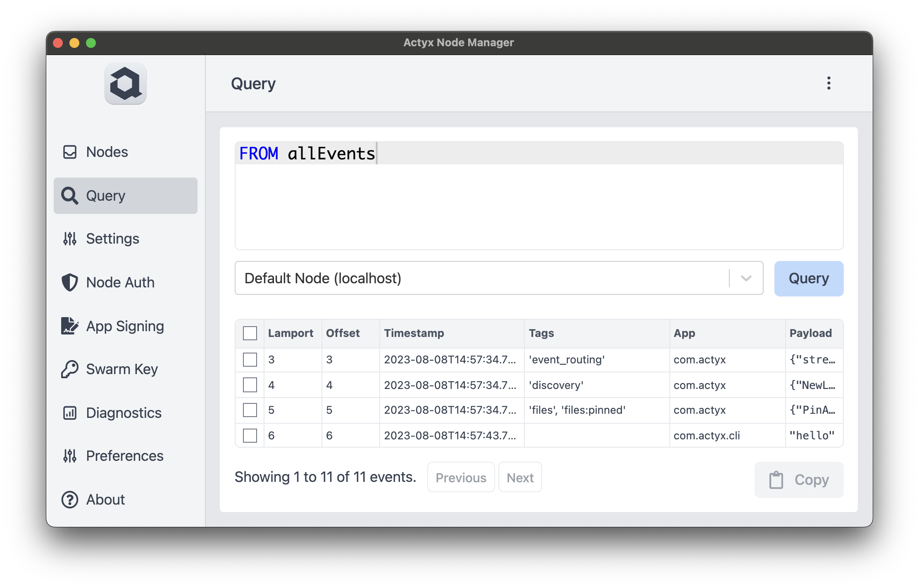Screen dimensions: 919x588
Task: Click the Node Auth shield icon
Action: pyautogui.click(x=70, y=282)
